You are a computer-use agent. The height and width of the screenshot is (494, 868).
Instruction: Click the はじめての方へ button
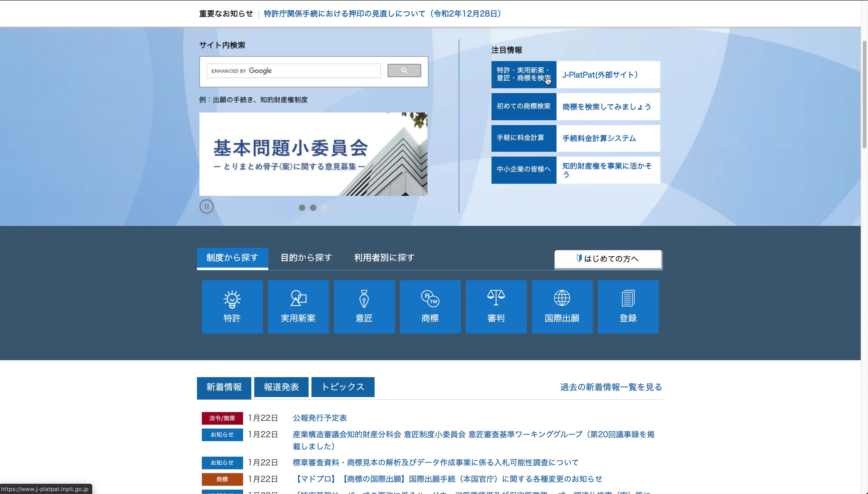coord(608,259)
